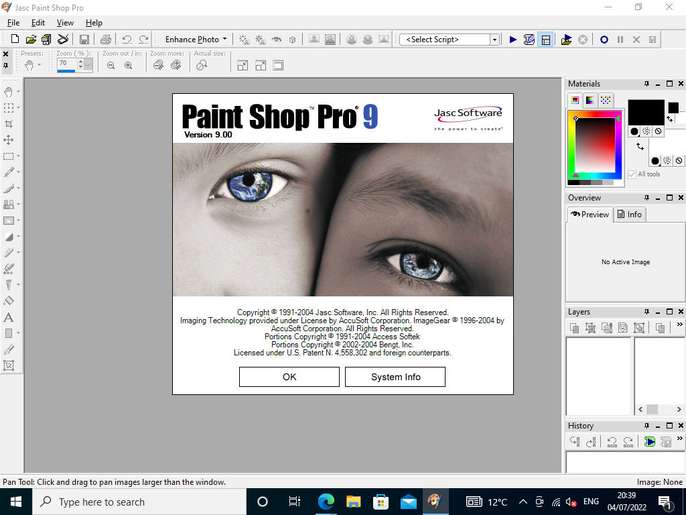
Task: Expand History palette toolbar overflow chevron
Action: pyautogui.click(x=679, y=438)
